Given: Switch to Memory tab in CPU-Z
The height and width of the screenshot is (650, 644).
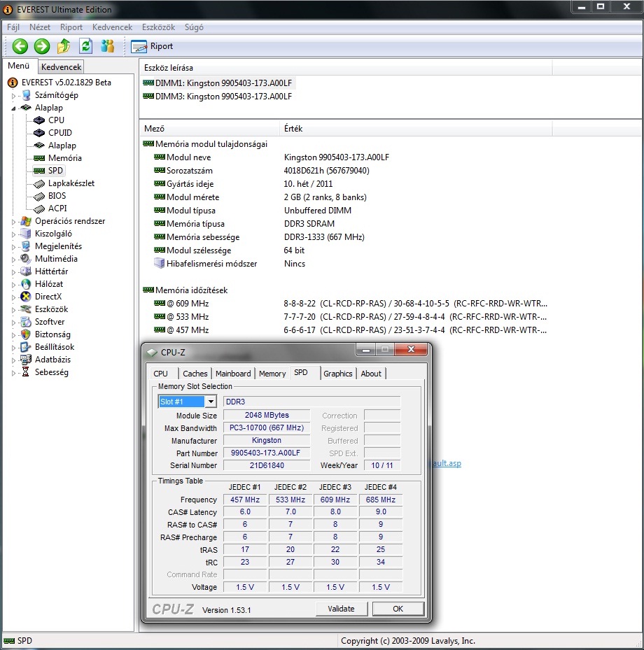Looking at the screenshot, I should [272, 374].
